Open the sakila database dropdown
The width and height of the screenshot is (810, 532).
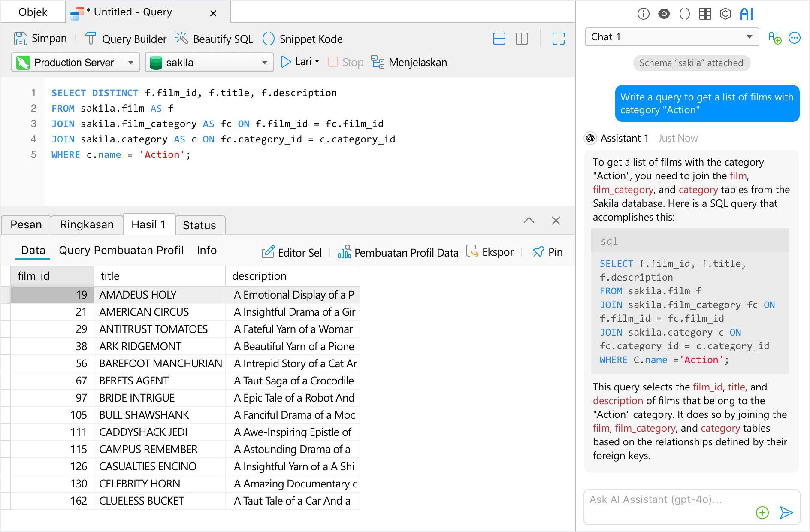pos(209,63)
